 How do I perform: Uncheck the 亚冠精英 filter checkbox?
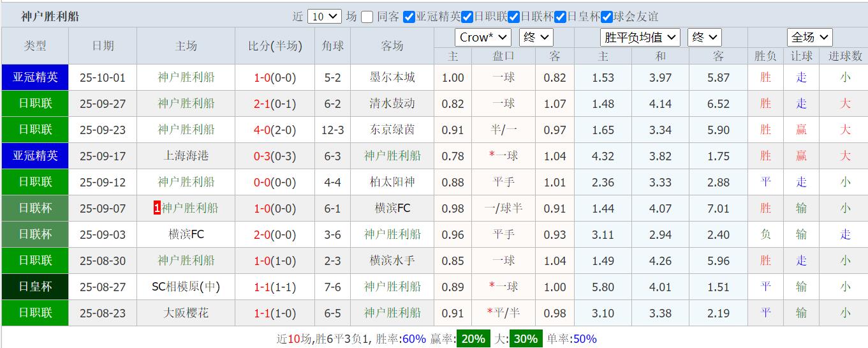click(409, 17)
